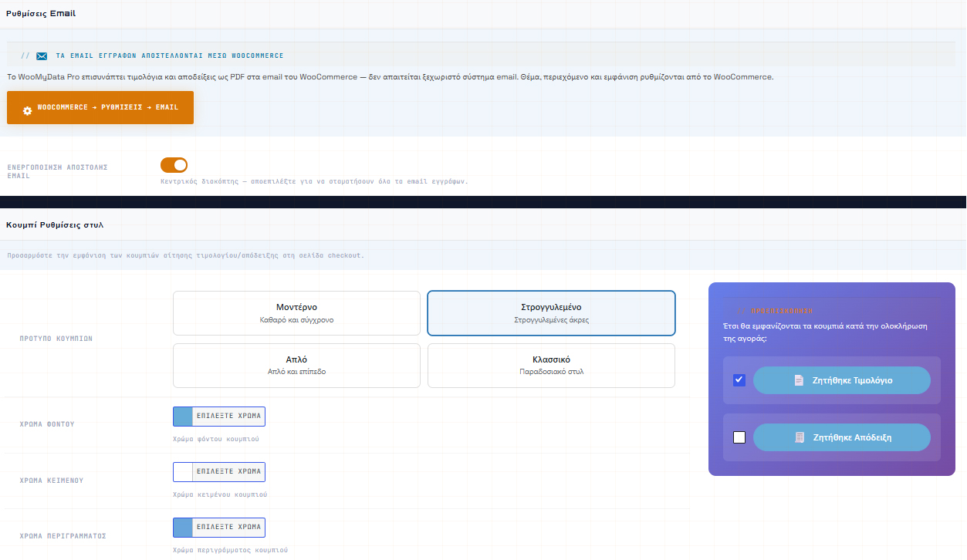Click the Ζητήθηκε Τιμολόγιο preview button
The image size is (967, 560).
tap(842, 380)
